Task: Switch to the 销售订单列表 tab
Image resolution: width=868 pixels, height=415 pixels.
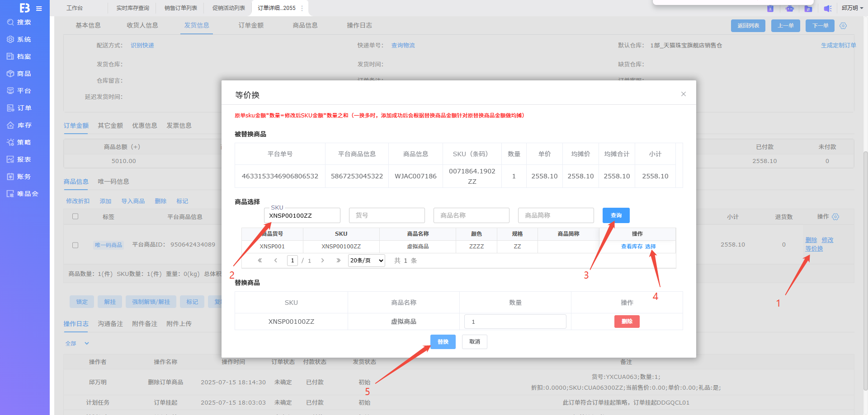Action: pyautogui.click(x=181, y=8)
